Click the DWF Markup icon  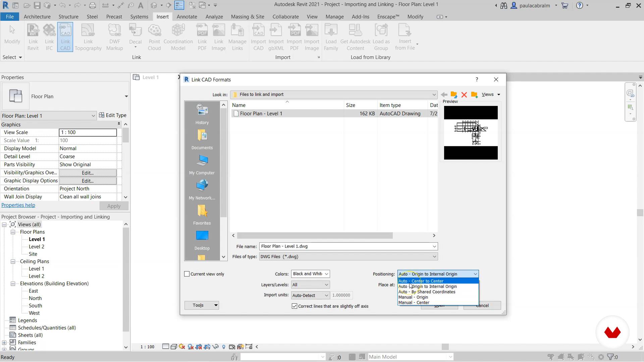coord(114,37)
